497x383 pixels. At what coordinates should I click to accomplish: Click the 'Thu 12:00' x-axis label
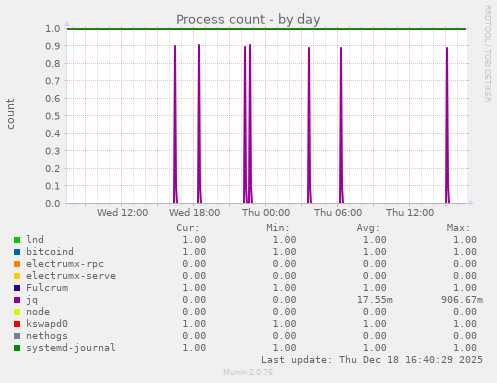[410, 213]
